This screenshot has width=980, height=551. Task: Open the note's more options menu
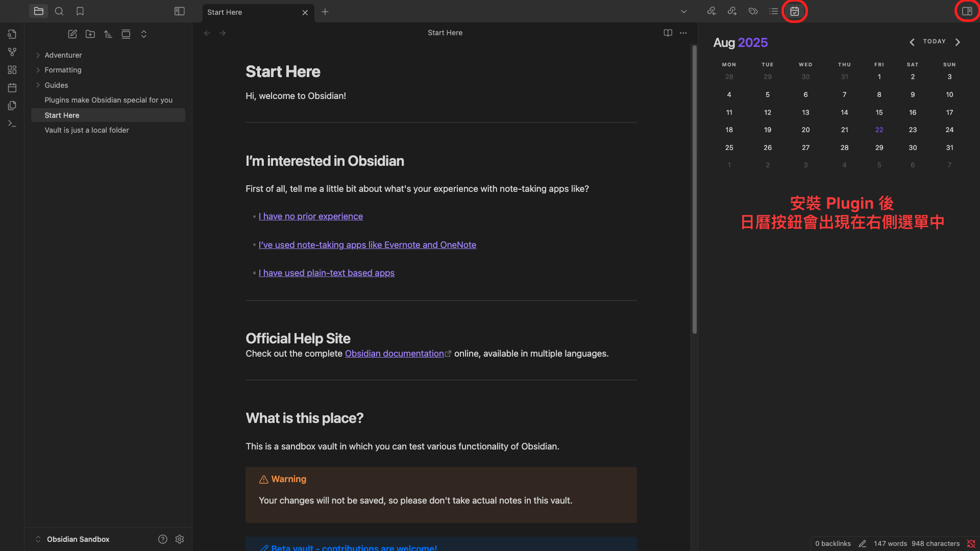(683, 33)
